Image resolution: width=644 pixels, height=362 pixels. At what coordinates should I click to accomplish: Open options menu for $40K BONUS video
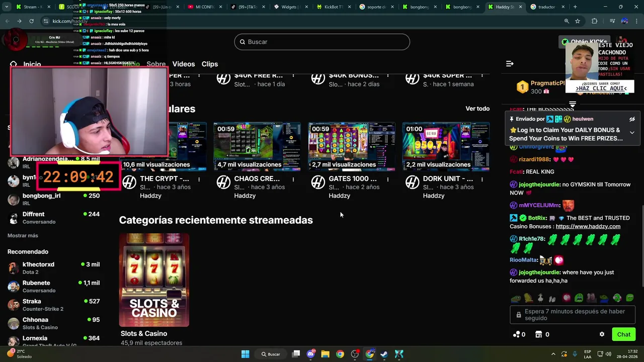tap(387, 75)
